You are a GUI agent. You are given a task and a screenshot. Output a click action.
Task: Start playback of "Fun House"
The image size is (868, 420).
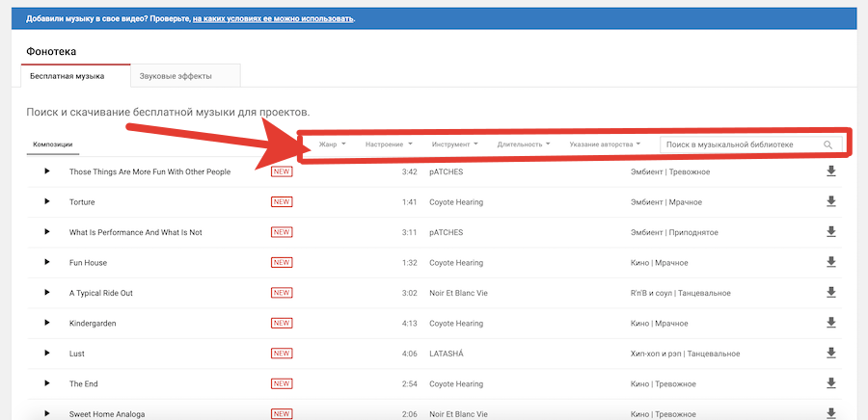(x=46, y=263)
